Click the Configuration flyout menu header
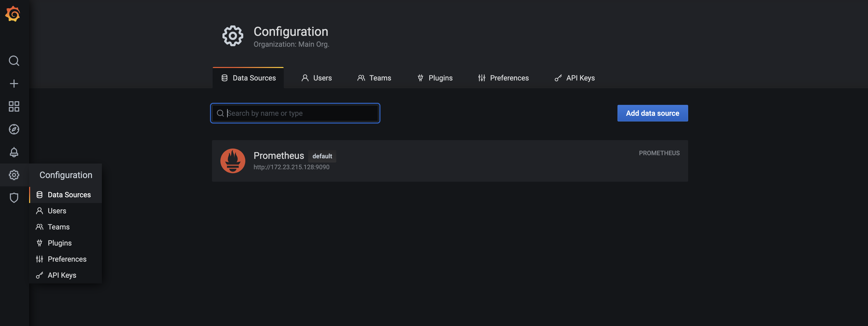 pyautogui.click(x=66, y=175)
